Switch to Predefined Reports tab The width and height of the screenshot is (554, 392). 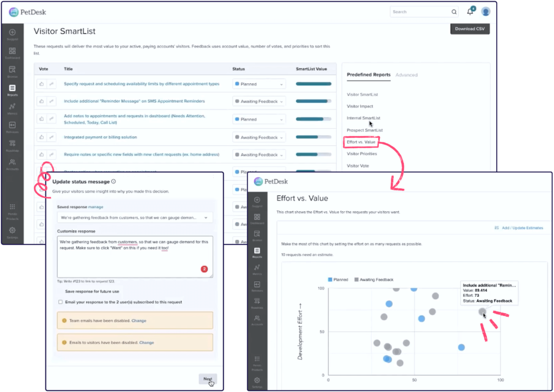(x=368, y=75)
